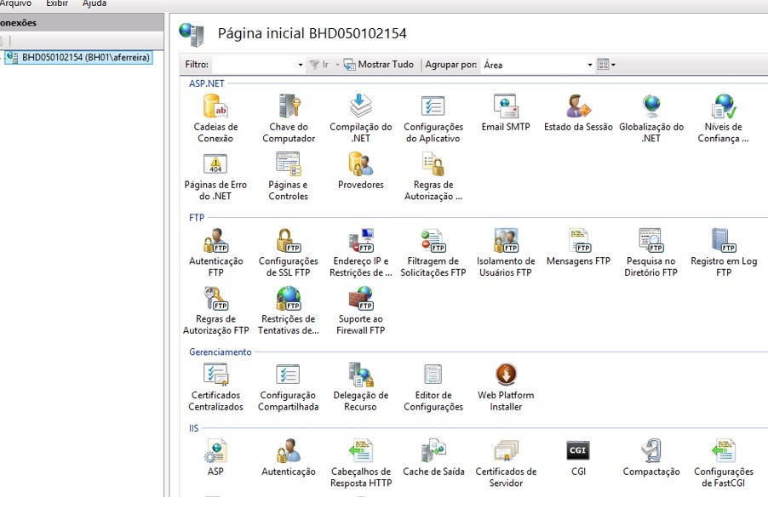Launch Web Platform Installer
768x532 pixels.
(506, 387)
